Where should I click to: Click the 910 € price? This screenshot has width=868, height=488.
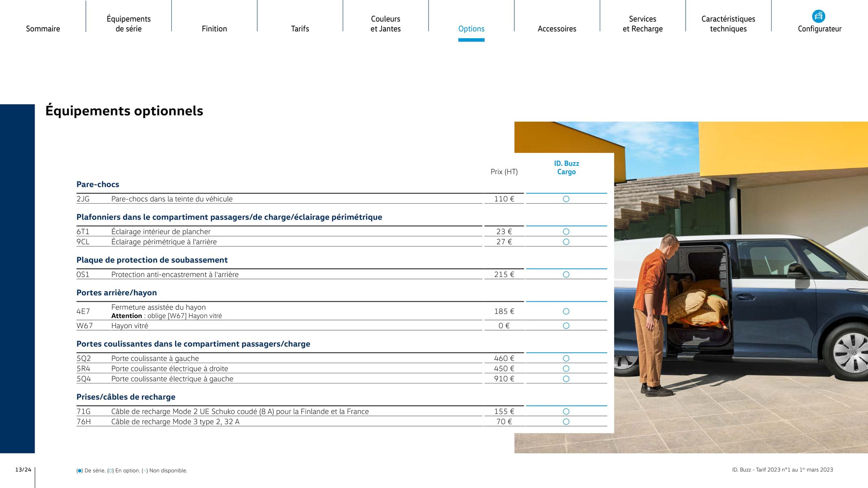pos(504,379)
